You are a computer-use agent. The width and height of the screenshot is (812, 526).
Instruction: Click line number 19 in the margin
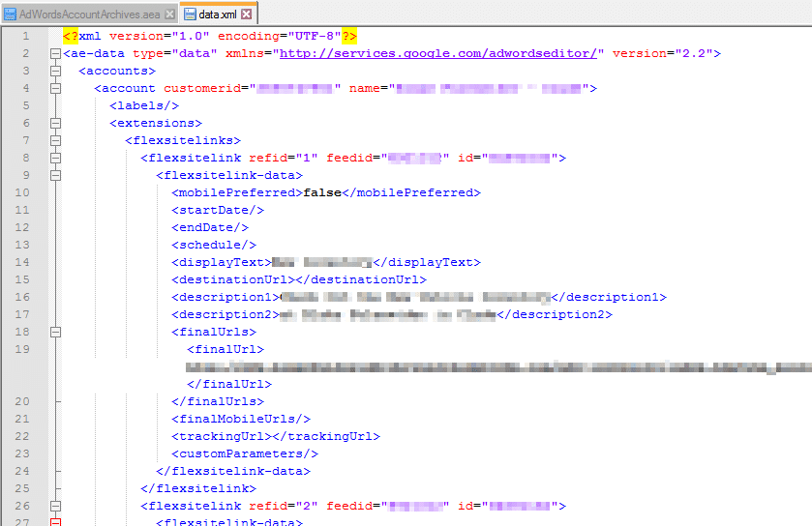coord(22,349)
